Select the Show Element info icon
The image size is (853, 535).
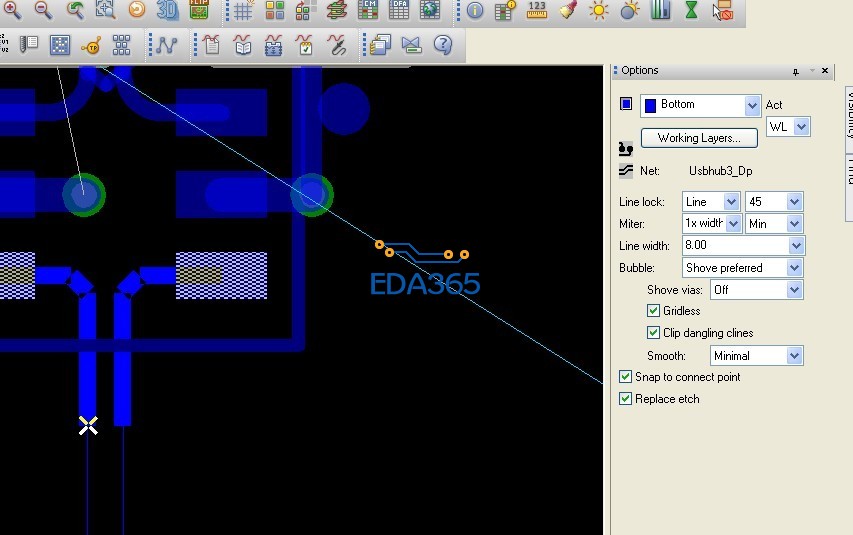[x=474, y=10]
